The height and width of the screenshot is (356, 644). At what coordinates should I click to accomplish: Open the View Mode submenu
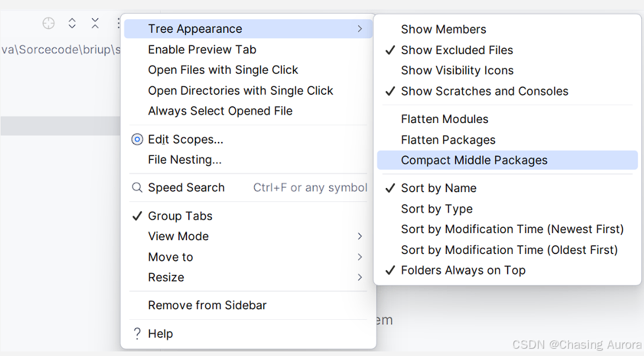pyautogui.click(x=248, y=236)
